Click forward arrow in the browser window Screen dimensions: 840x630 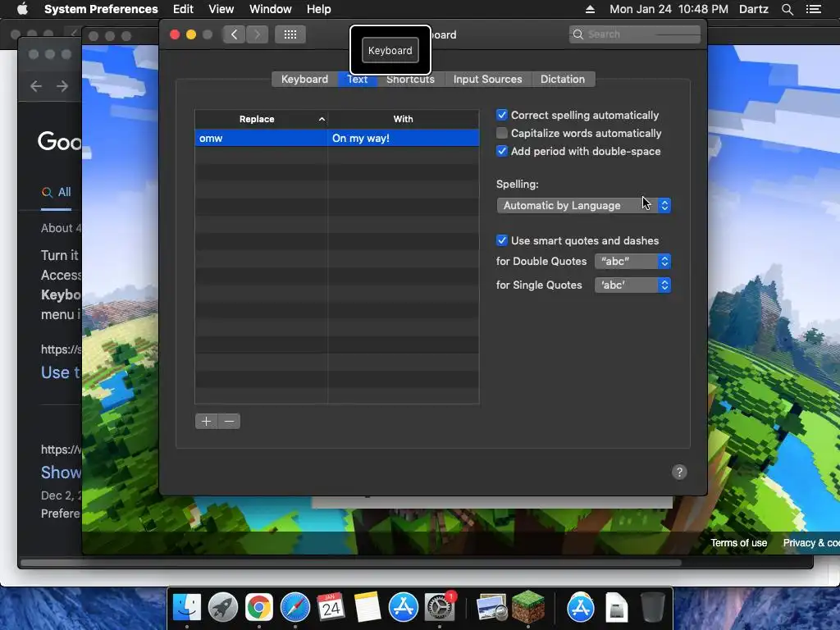(62, 85)
